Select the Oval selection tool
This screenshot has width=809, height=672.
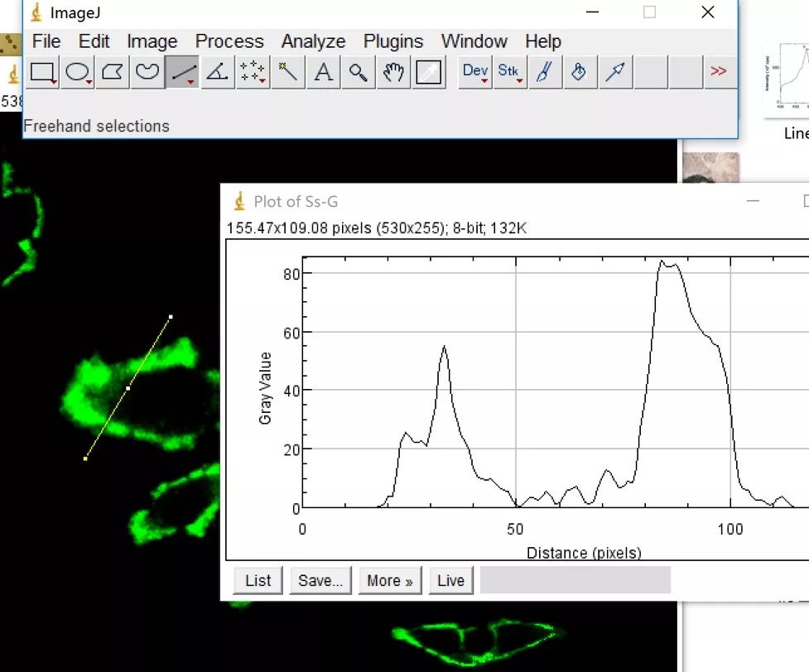77,72
